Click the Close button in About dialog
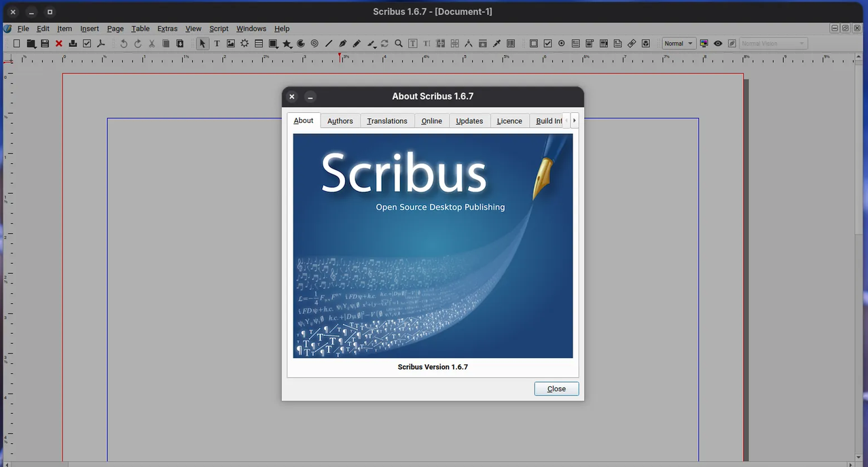 point(556,389)
